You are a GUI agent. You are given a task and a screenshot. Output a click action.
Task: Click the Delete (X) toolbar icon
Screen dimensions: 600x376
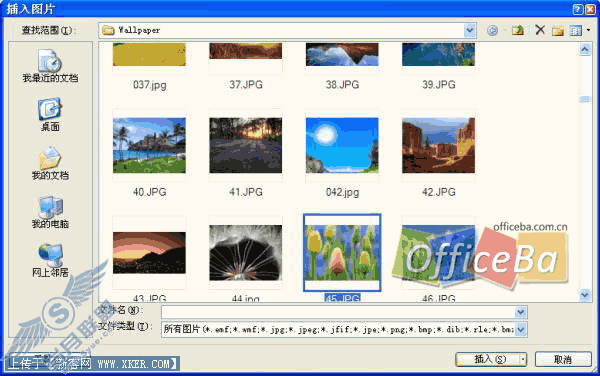click(540, 29)
